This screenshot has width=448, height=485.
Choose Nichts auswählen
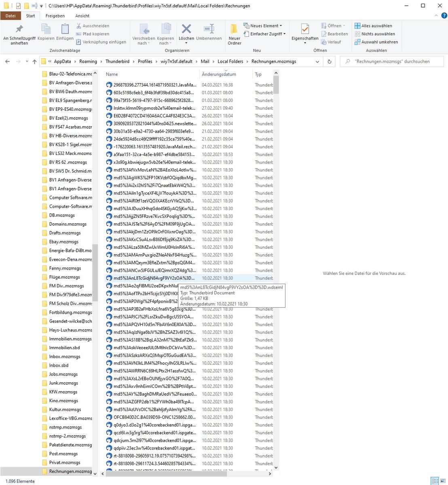click(375, 34)
